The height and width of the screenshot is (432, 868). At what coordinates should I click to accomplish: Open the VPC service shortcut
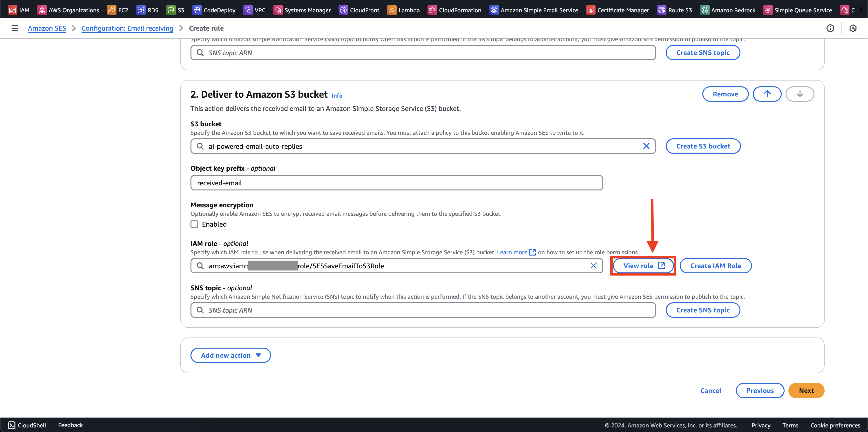[254, 10]
